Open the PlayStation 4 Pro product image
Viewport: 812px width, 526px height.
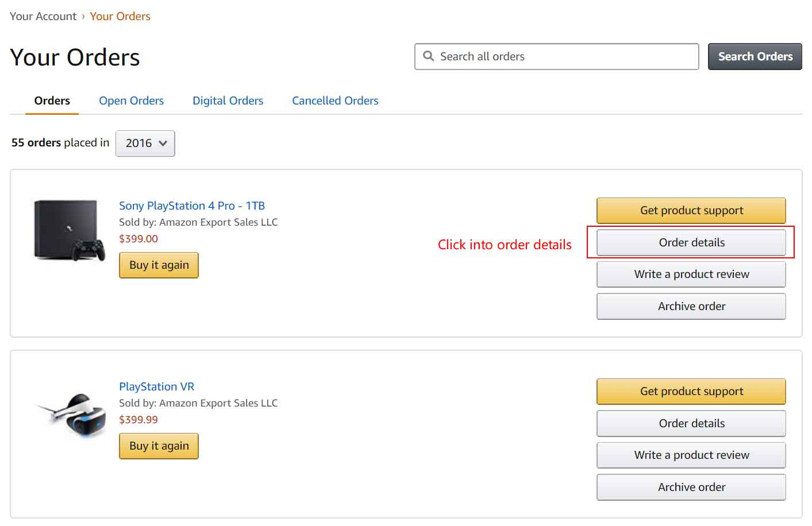click(70, 230)
